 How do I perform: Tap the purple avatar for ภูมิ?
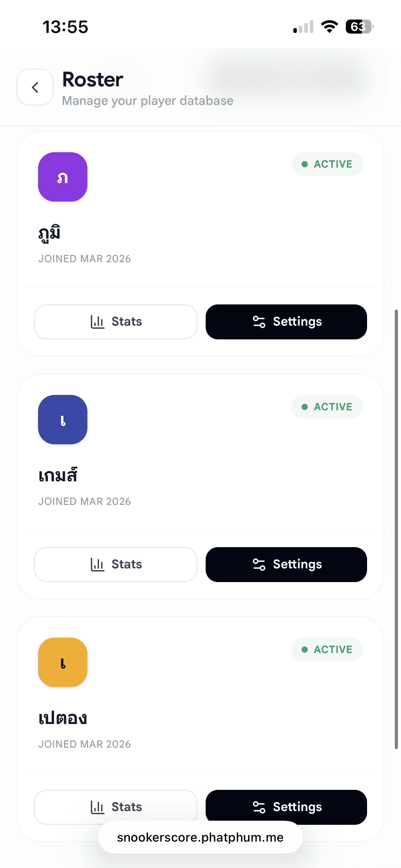(63, 177)
